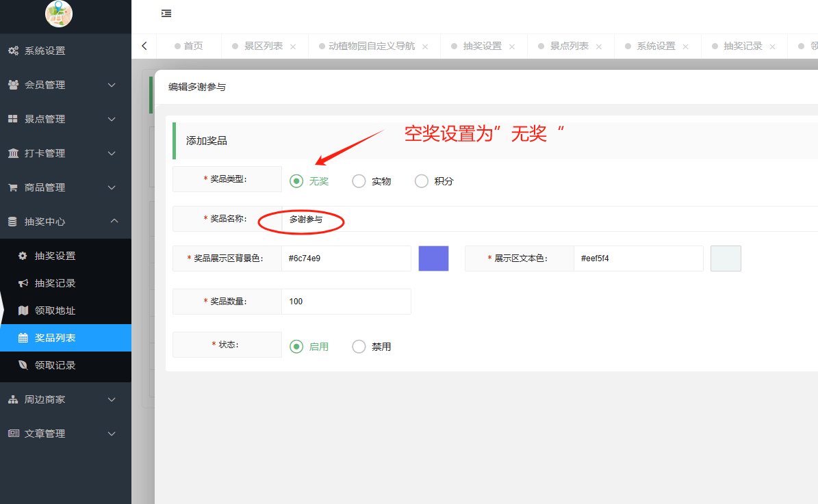Click the 抽奖中心 database icon
Screen dimensions: 818x504
pyautogui.click(x=12, y=222)
